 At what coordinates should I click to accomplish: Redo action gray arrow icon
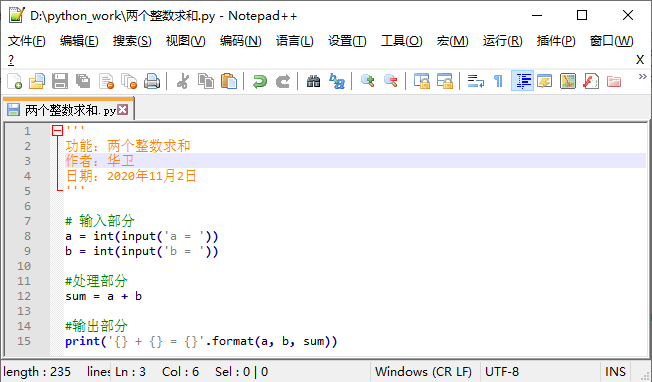[x=283, y=81]
